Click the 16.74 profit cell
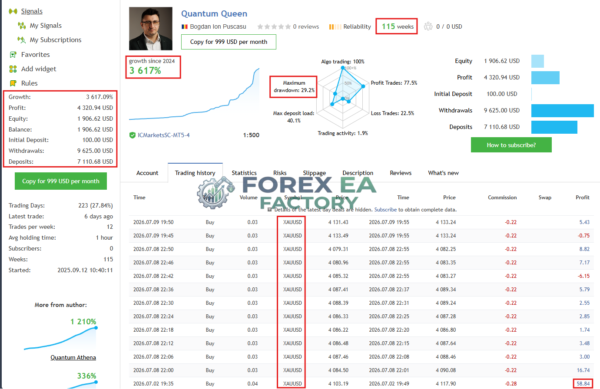600x389 pixels. tap(583, 370)
